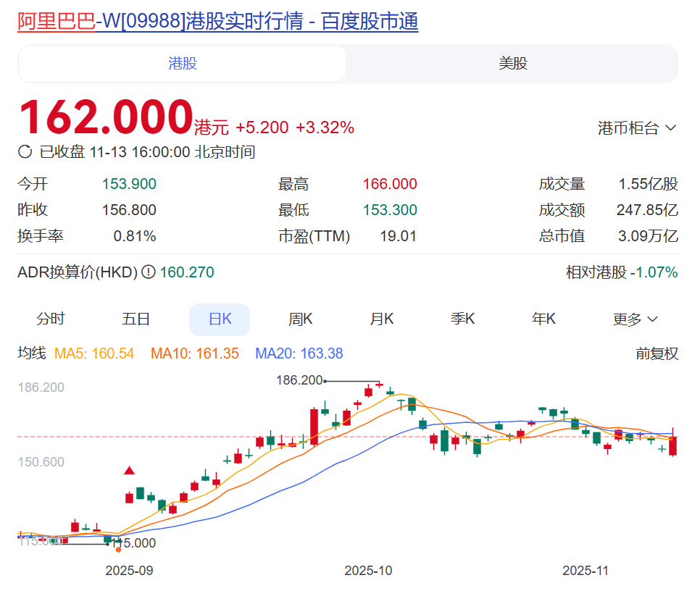
Task: Select the 季K quarterly chart
Action: (462, 318)
